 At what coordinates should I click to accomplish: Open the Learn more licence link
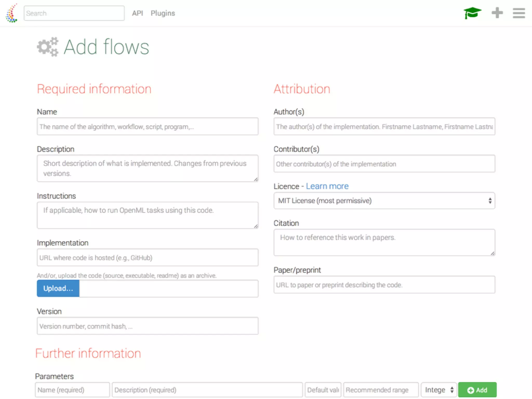point(327,186)
